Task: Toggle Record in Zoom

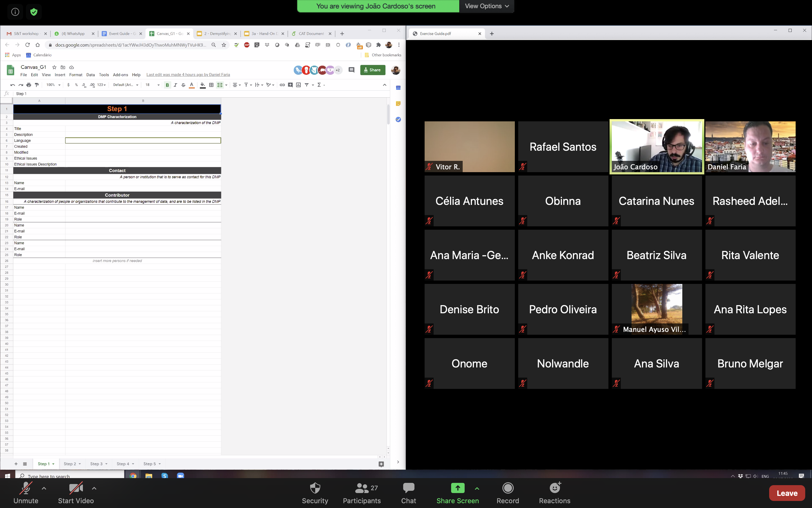Action: pyautogui.click(x=508, y=493)
